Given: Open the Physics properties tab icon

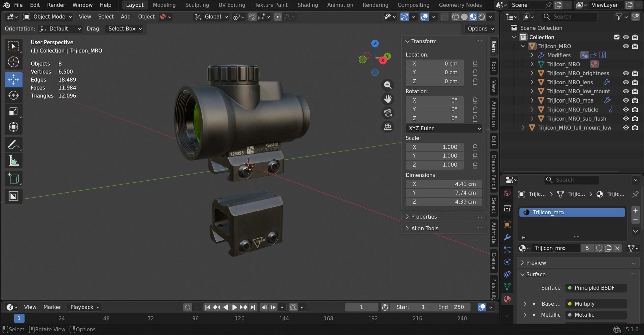Looking at the screenshot, I should coord(507,262).
